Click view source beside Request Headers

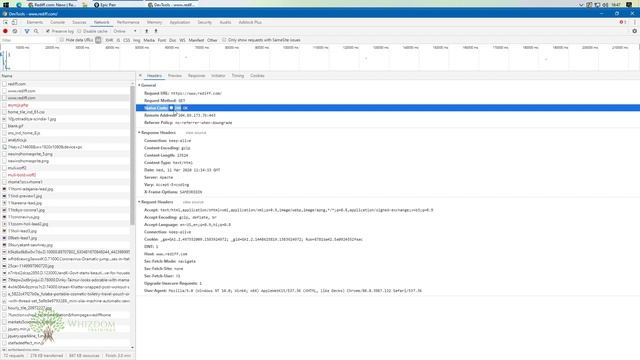[193, 202]
